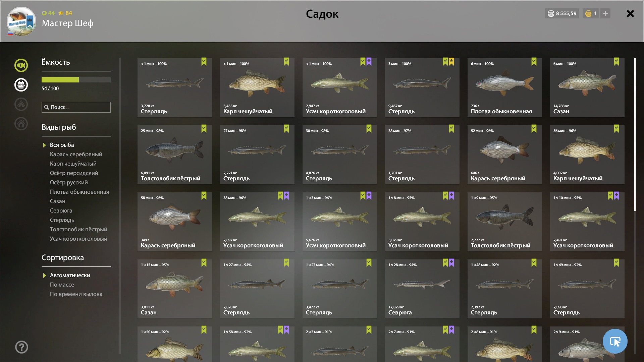Select Автоматически sorting option
This screenshot has width=644, height=362.
[70, 275]
